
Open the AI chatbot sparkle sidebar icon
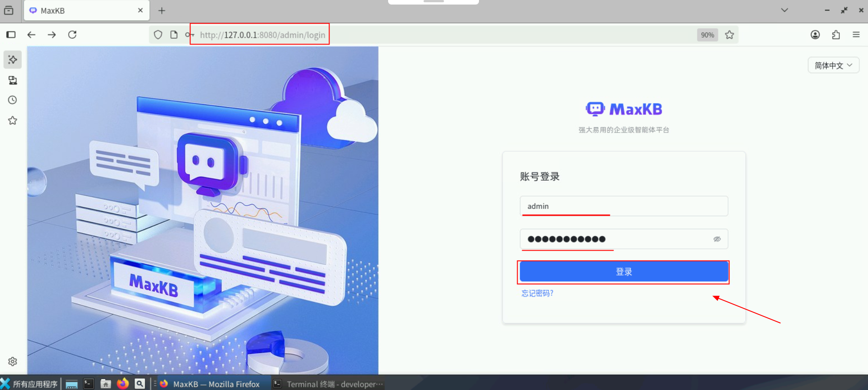[13, 59]
